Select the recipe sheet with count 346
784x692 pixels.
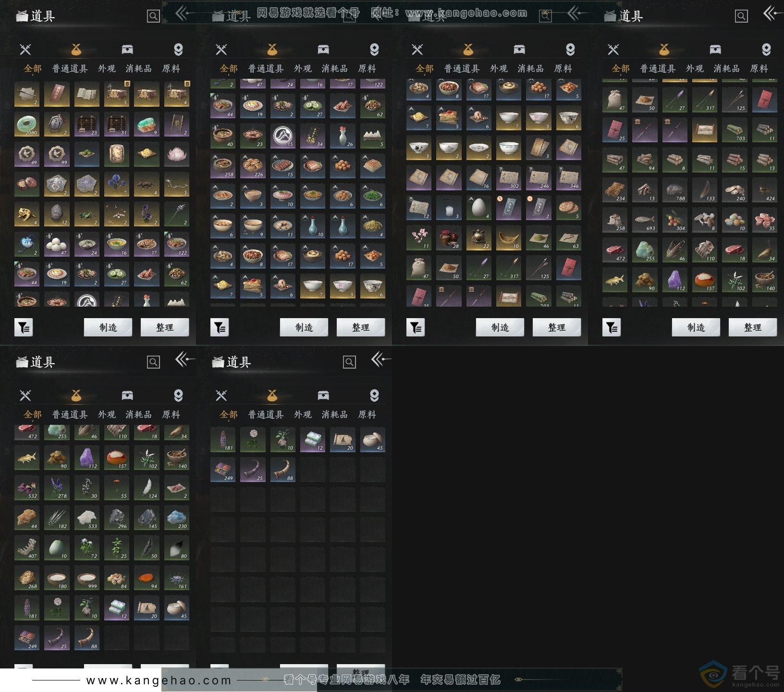coord(568,178)
